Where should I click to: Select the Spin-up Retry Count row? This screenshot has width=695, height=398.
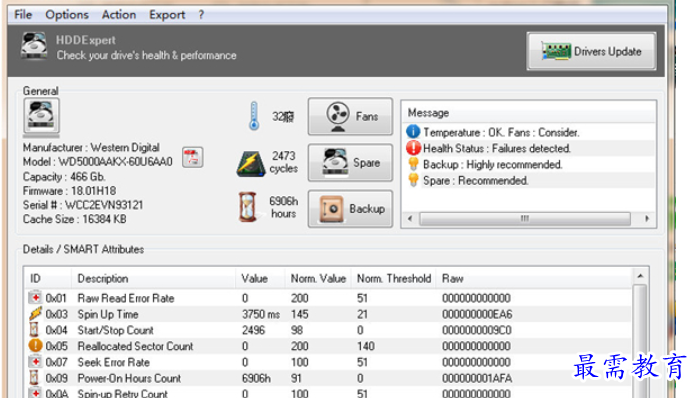click(329, 392)
